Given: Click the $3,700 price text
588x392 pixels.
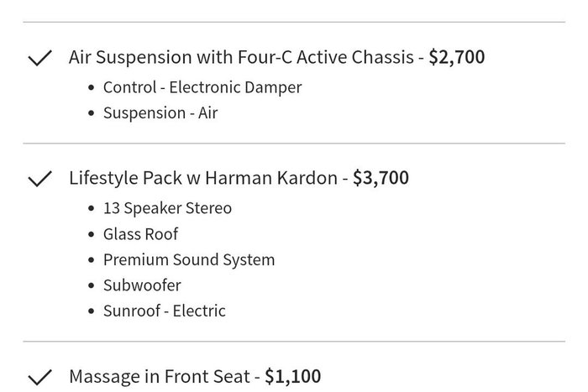Looking at the screenshot, I should pyautogui.click(x=381, y=178).
